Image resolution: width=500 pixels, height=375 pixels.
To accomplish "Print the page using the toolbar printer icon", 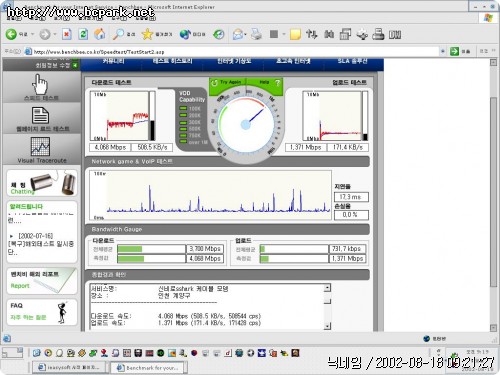I will 256,34.
